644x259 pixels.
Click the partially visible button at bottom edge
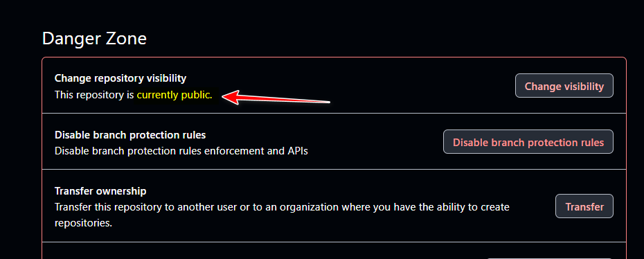550,258
